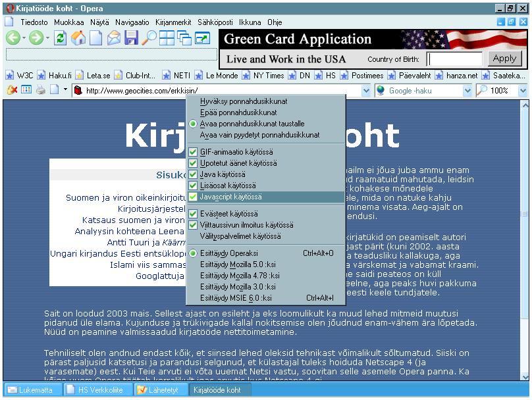Click the page scrollbar down arrow
532x400 pixels.
(525, 376)
